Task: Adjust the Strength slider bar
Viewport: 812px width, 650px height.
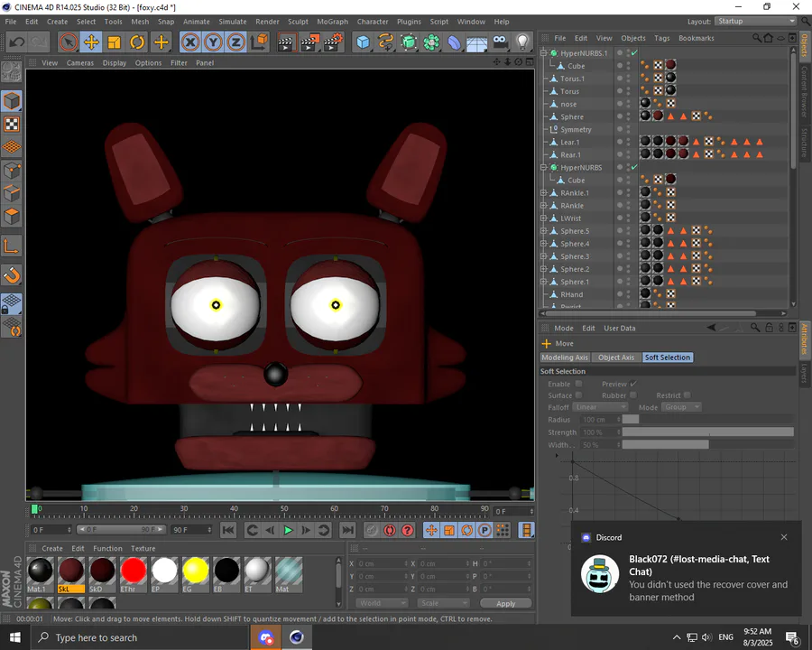Action: pyautogui.click(x=707, y=432)
